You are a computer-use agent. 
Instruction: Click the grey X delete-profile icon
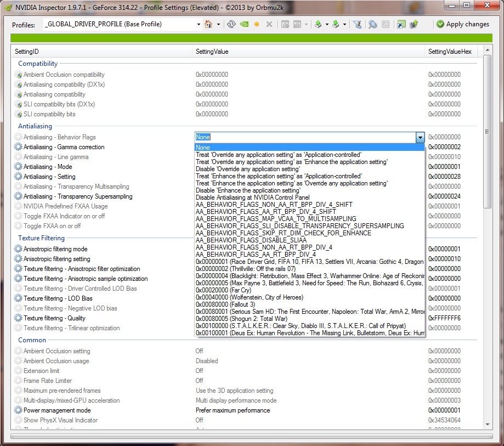click(269, 24)
